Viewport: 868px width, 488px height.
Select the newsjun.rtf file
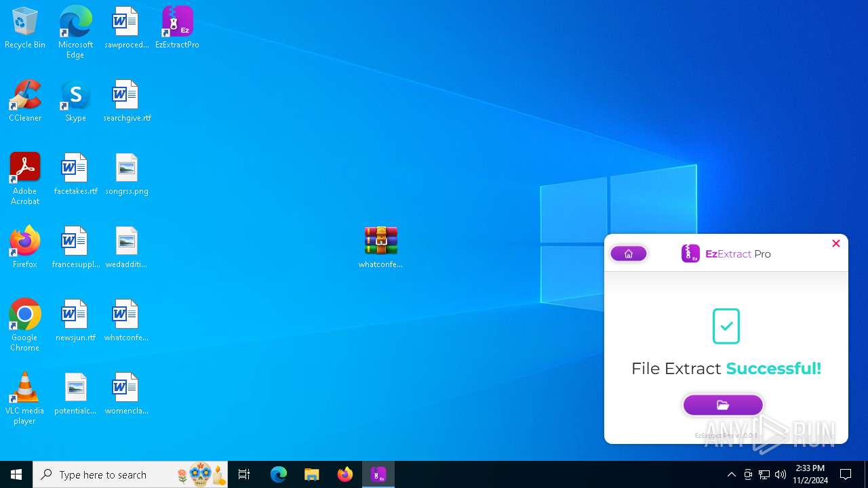pyautogui.click(x=75, y=321)
